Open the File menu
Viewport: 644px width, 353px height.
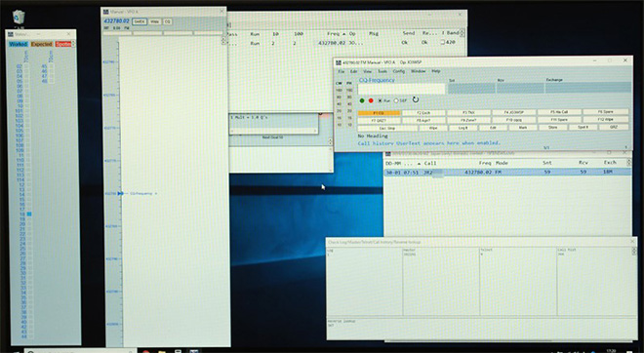[342, 71]
